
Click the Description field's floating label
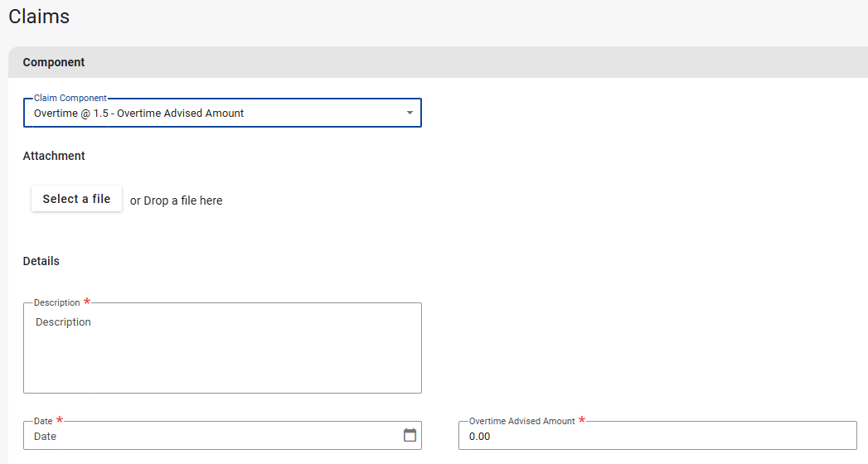coord(57,302)
